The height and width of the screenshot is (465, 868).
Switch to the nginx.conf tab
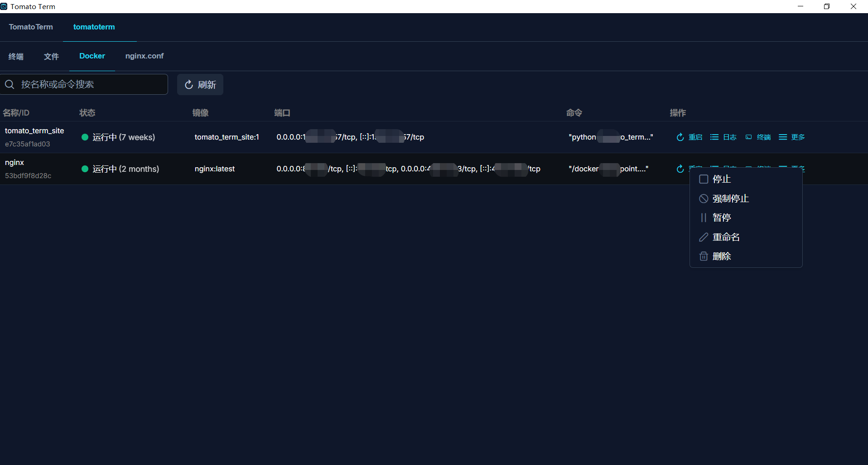click(x=145, y=56)
